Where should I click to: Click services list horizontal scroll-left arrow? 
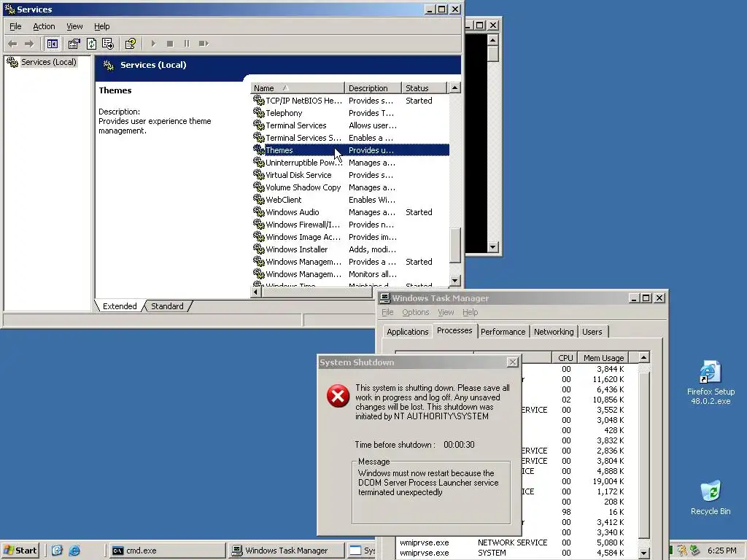tap(256, 292)
